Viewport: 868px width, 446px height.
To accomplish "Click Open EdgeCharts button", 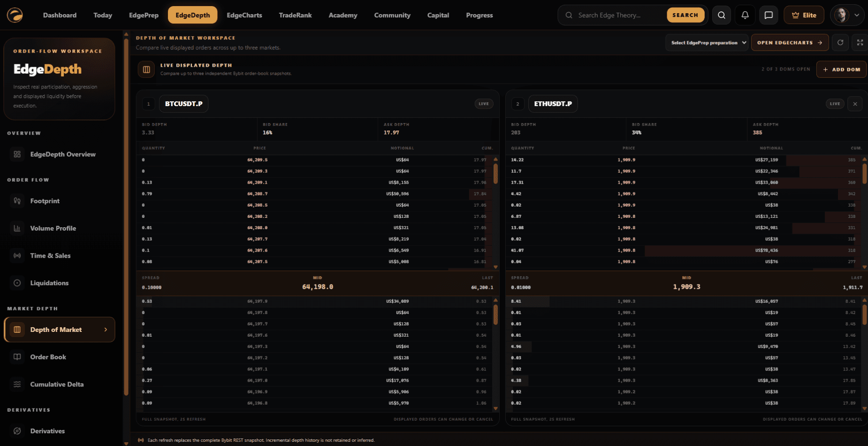I will pyautogui.click(x=790, y=43).
